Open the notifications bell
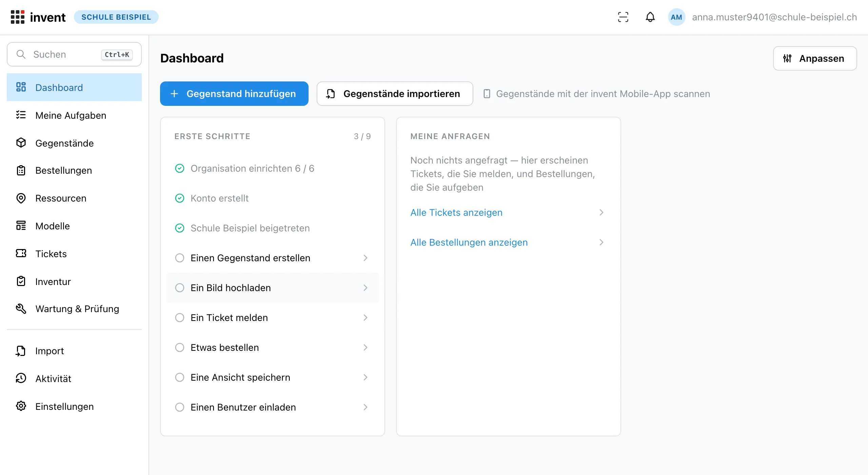Screen dimensions: 868x475 coord(650,17)
